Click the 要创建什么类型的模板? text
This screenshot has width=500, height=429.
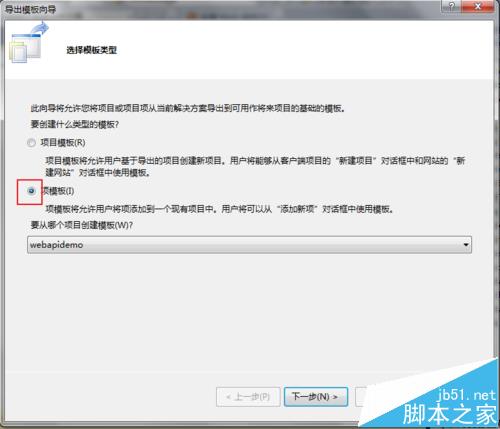(x=75, y=124)
